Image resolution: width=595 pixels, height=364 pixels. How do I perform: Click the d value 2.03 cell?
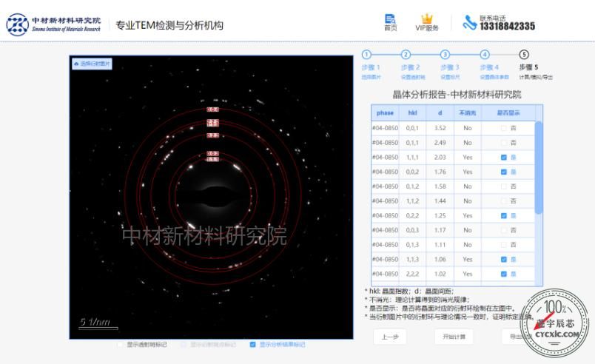[x=440, y=158]
